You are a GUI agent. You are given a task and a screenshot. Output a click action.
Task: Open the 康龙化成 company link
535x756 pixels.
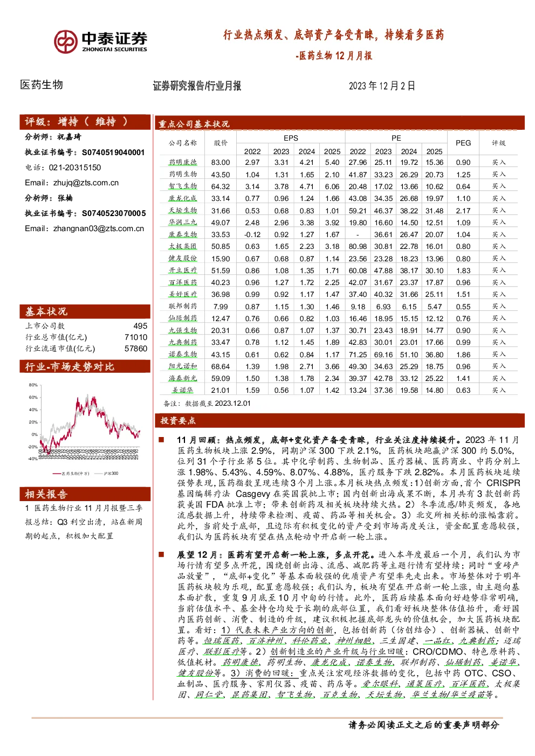[x=183, y=198]
